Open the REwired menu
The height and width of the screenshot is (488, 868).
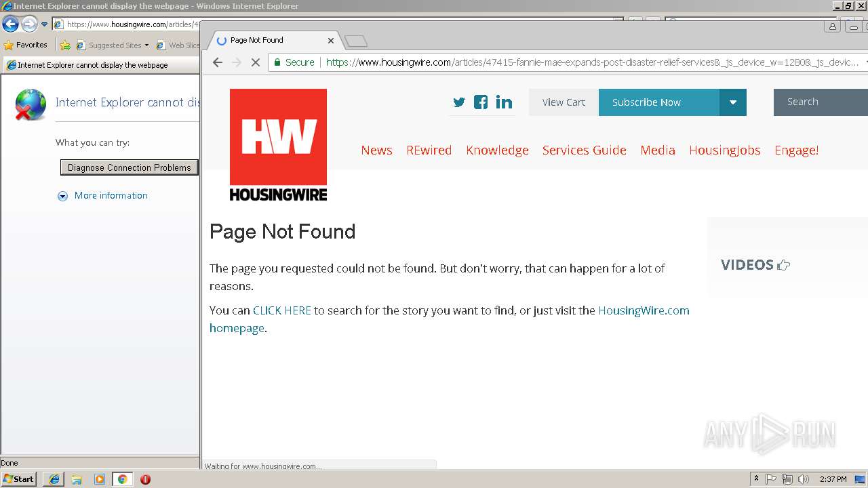pyautogui.click(x=429, y=150)
